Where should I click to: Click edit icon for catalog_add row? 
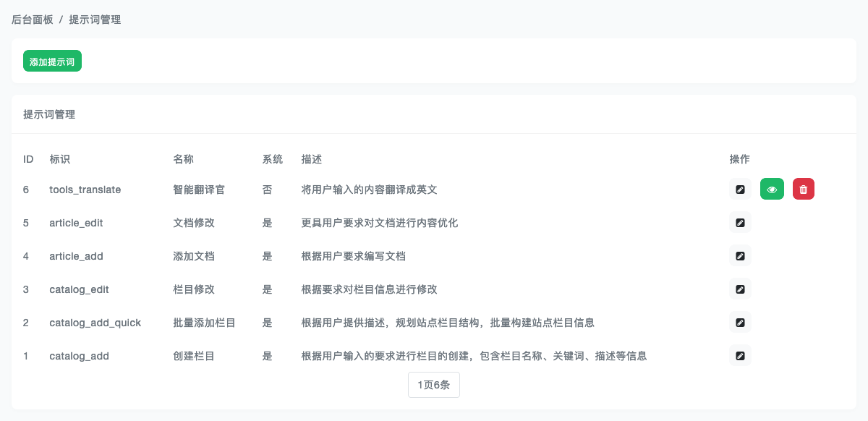740,356
